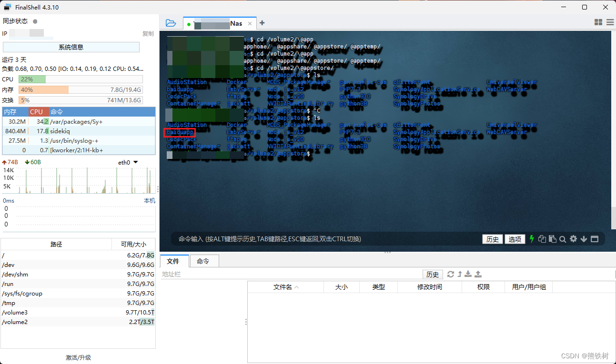Image resolution: width=616 pixels, height=364 pixels.
Task: Select the [kworker/2:1H-kb+ process row
Action: 79,150
